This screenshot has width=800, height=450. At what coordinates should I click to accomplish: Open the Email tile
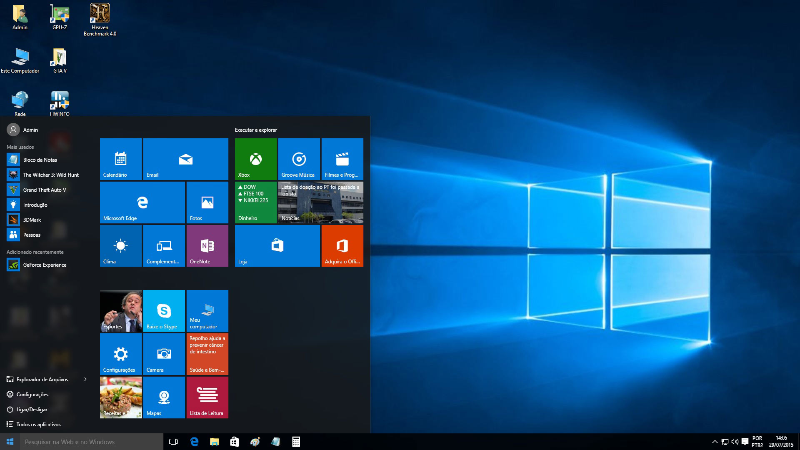click(186, 159)
